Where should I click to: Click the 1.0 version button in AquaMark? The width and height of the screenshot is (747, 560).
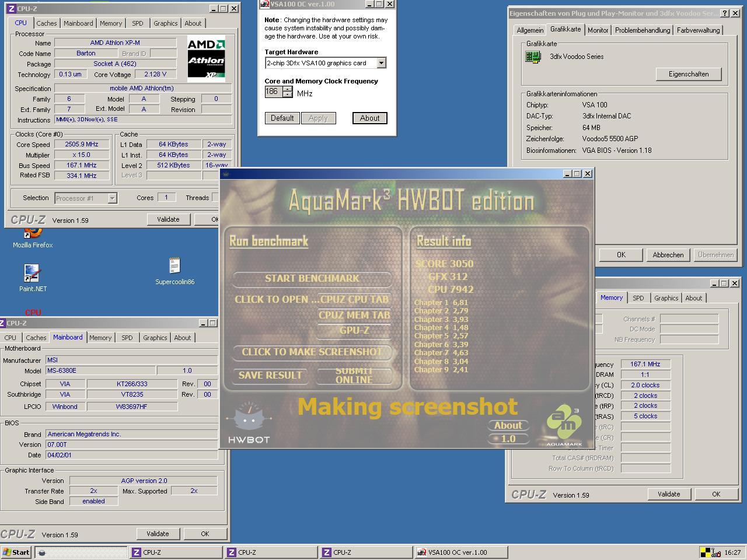tap(508, 439)
